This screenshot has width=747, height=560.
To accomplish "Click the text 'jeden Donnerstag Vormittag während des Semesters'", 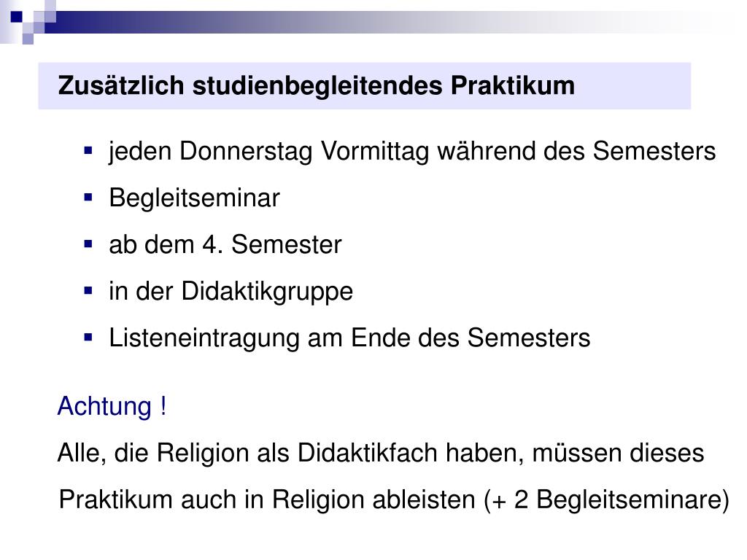I will (412, 152).
